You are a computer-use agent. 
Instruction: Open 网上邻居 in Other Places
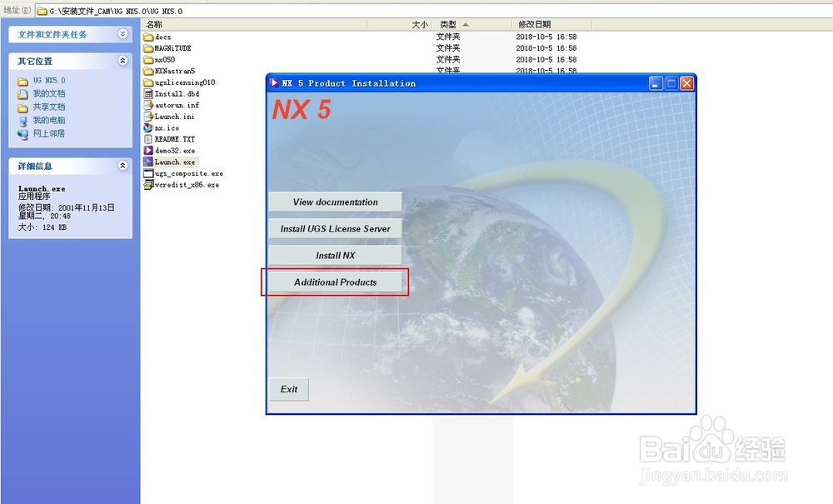click(x=49, y=133)
